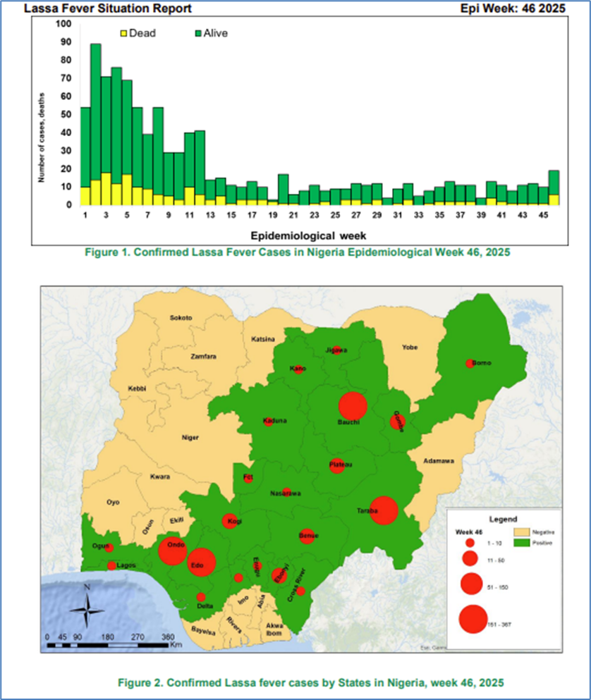The image size is (591, 700).
Task: Click the map distance scale bar
Action: [109, 644]
